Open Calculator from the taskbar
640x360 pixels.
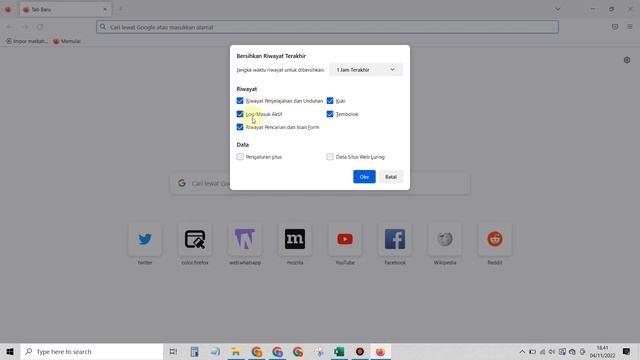pos(195,351)
